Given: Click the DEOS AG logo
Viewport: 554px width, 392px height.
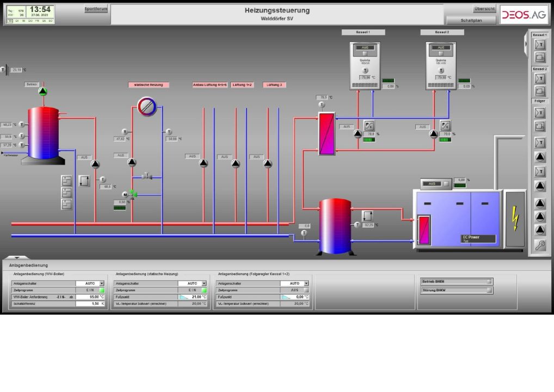Looking at the screenshot, I should pos(524,15).
